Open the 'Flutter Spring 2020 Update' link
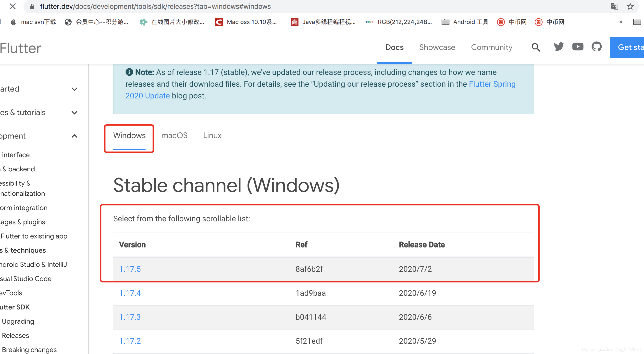Viewport: 644px width, 354px height. pos(492,84)
